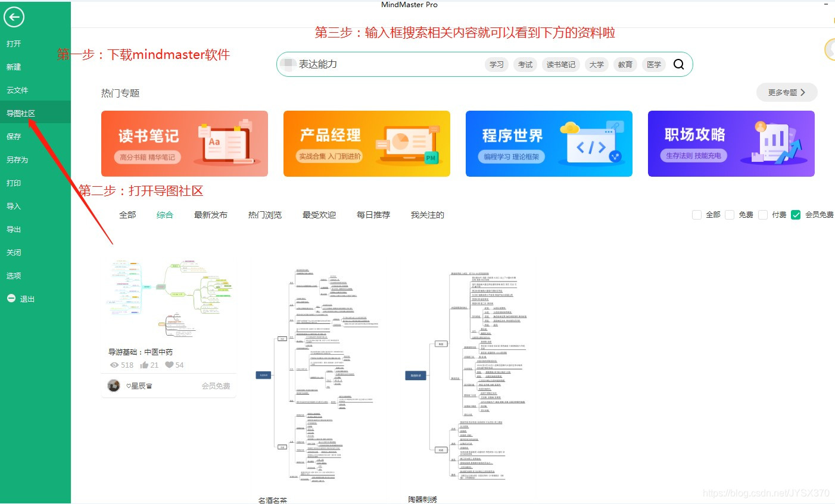Screen dimensions: 835x504
Task: Uncheck the 会员免费 filter checkbox
Action: click(x=796, y=215)
